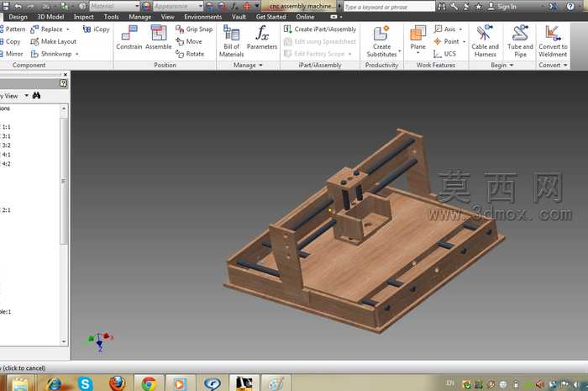Image resolution: width=588 pixels, height=391 pixels.
Task: Open the Replace dropdown arrow
Action: (68, 29)
